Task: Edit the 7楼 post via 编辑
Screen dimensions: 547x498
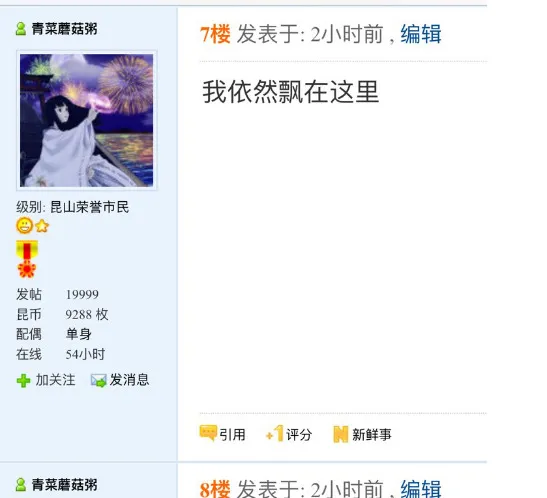Action: (x=421, y=34)
